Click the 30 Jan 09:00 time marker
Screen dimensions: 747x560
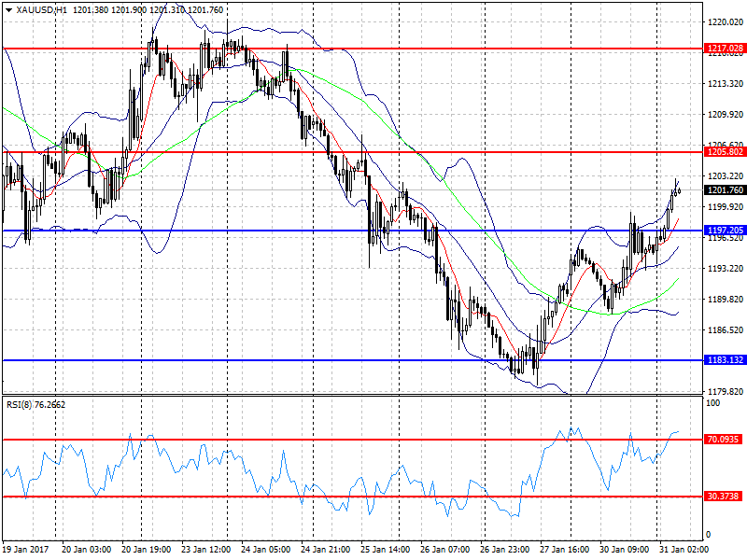[x=624, y=549]
